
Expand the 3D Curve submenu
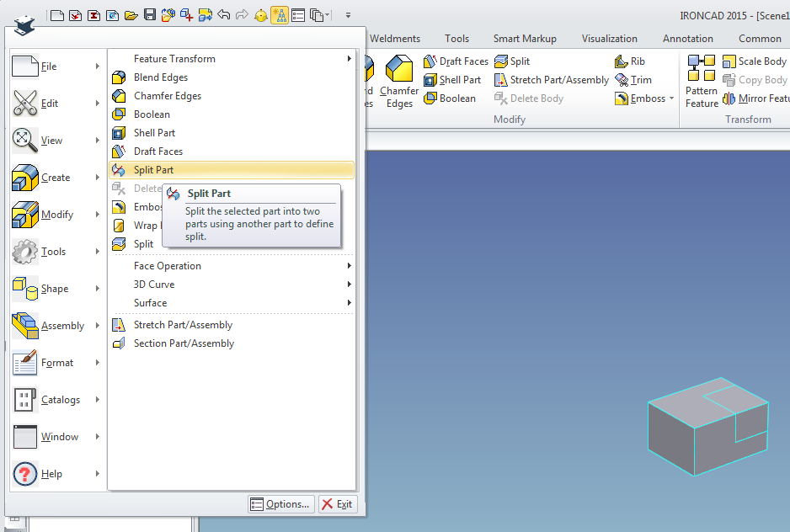click(232, 285)
